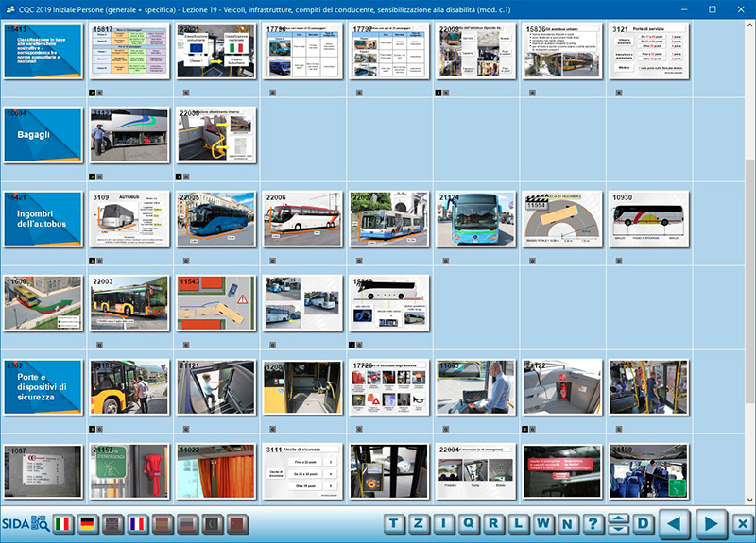The height and width of the screenshot is (543, 756).
Task: Click the Q button in the toolbar
Action: pos(470,524)
